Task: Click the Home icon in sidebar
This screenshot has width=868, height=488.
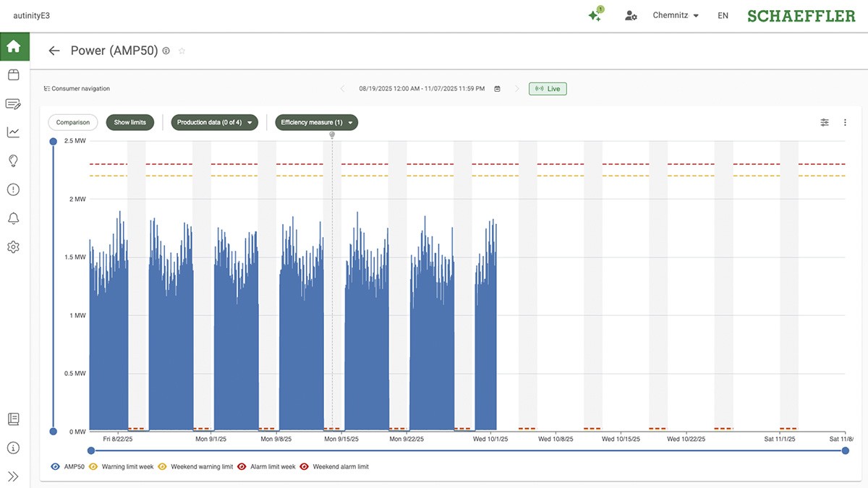Action: 13,47
